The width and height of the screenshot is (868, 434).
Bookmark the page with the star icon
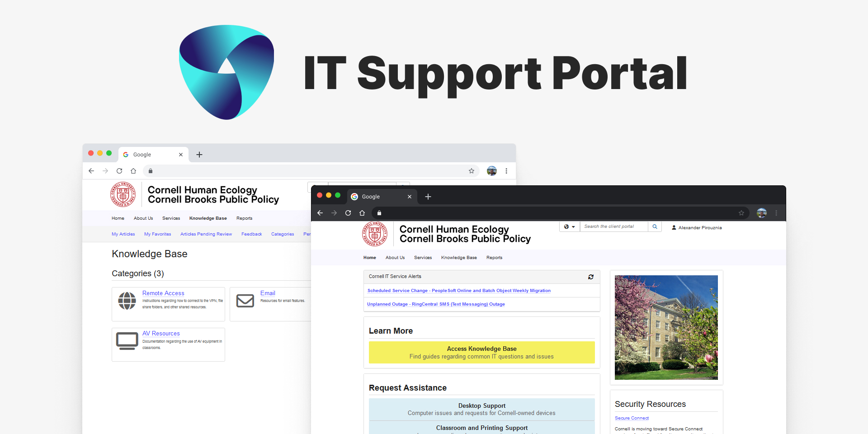click(741, 213)
